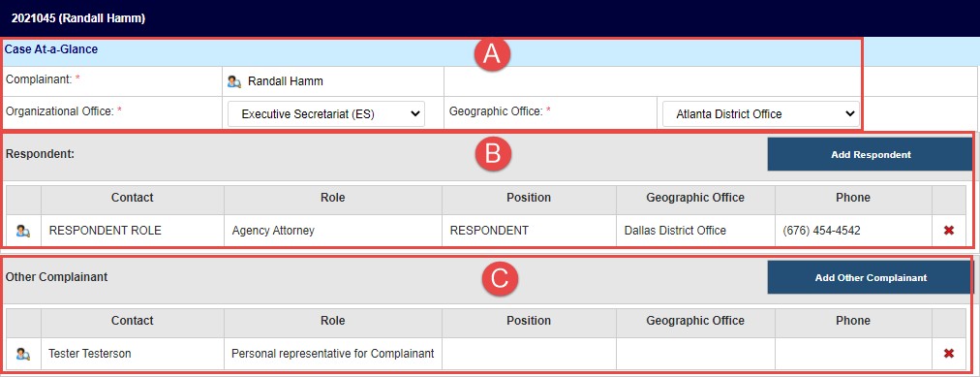The width and height of the screenshot is (980, 377).
Task: Click the phone number (676) 454-4542
Action: point(821,231)
